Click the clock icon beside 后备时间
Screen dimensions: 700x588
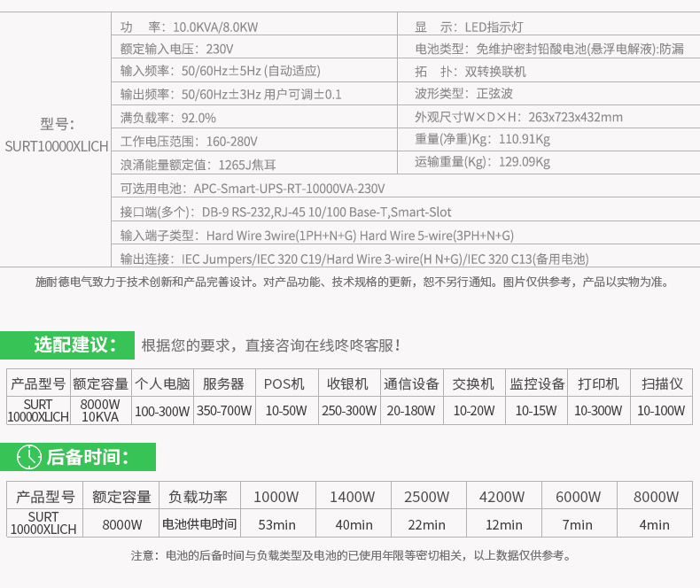click(29, 457)
